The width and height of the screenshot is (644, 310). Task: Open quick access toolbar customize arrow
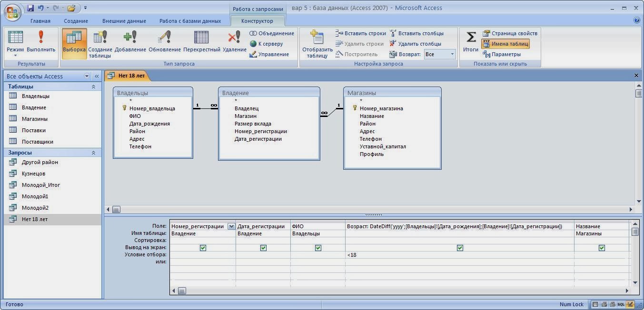[85, 8]
